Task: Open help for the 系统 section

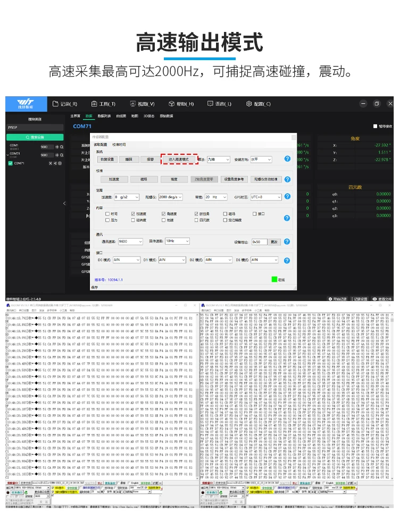Action: tap(287, 159)
